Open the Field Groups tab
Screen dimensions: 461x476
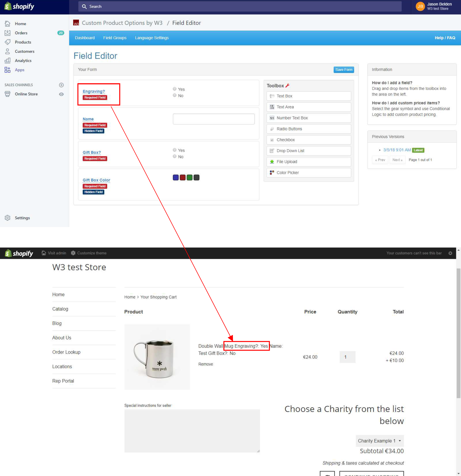click(115, 38)
